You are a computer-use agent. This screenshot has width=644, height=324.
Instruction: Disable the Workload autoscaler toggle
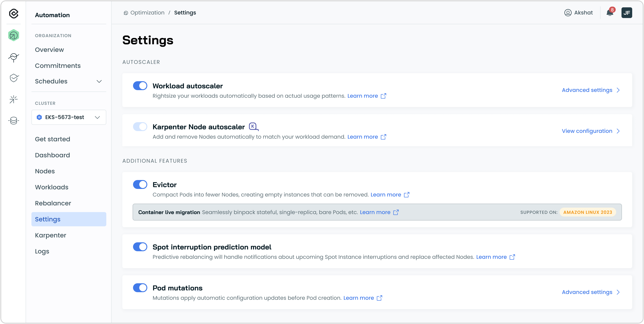(x=140, y=86)
